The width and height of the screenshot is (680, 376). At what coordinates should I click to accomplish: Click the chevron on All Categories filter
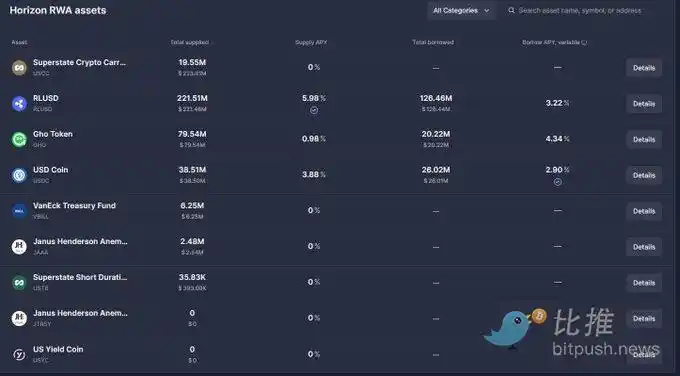[487, 10]
